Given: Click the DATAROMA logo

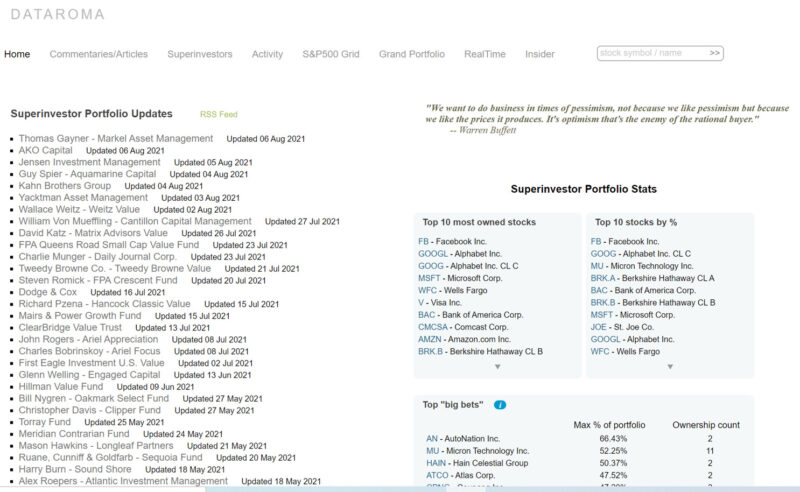Looking at the screenshot, I should point(57,15).
